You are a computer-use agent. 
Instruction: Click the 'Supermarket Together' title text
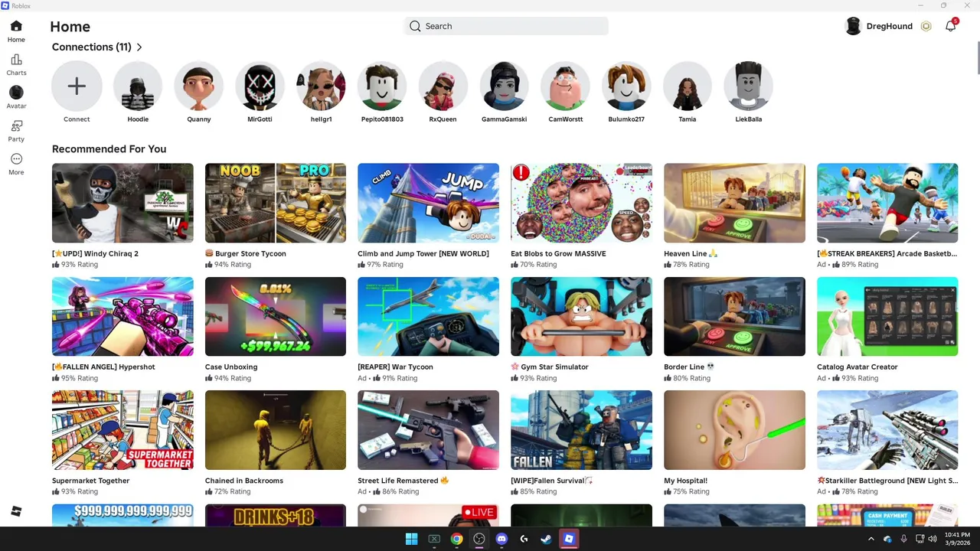[x=90, y=481]
